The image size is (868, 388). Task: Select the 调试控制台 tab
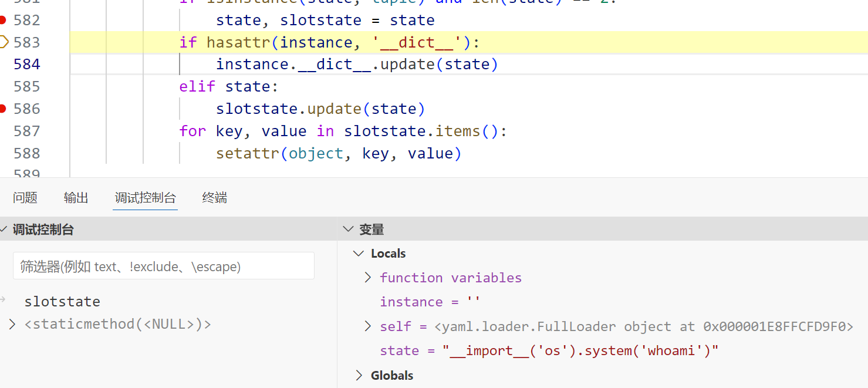point(145,198)
